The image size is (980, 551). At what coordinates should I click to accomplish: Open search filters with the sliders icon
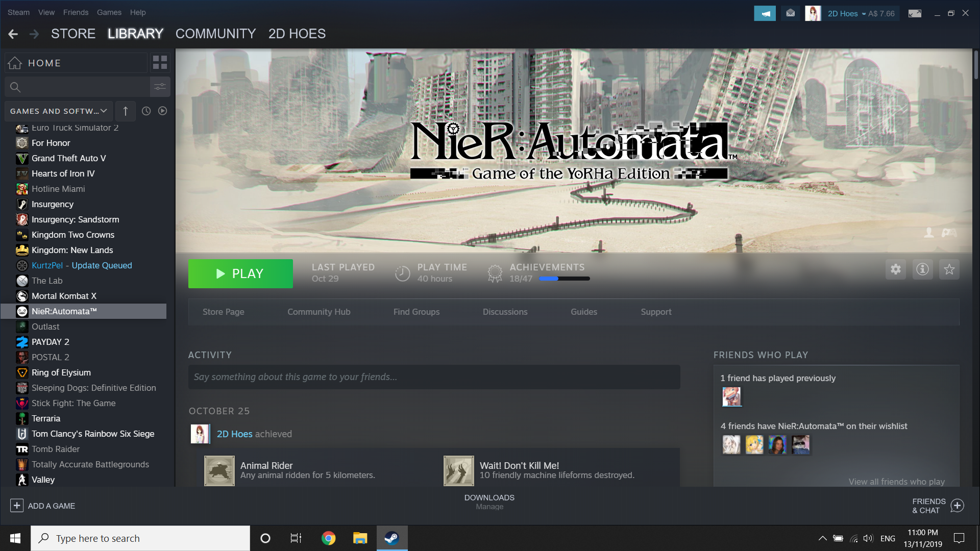pos(160,87)
